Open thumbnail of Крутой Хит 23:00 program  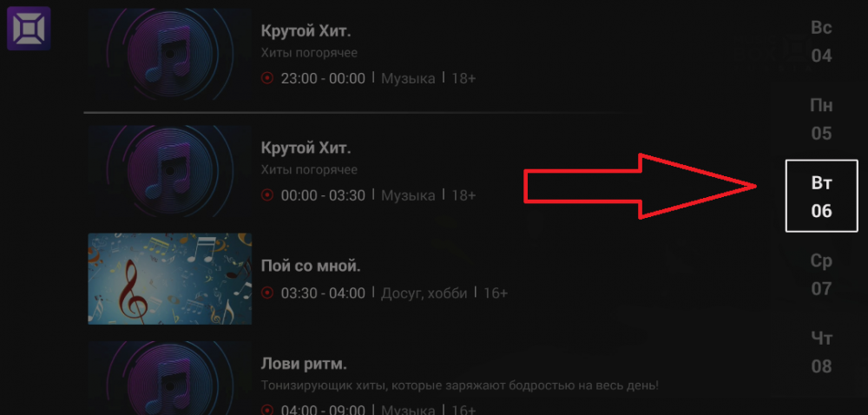(170, 54)
